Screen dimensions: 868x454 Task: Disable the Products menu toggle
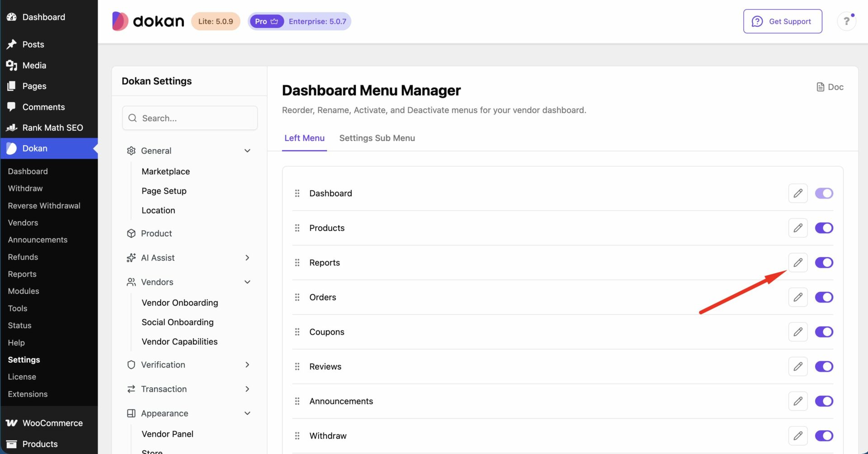tap(824, 228)
